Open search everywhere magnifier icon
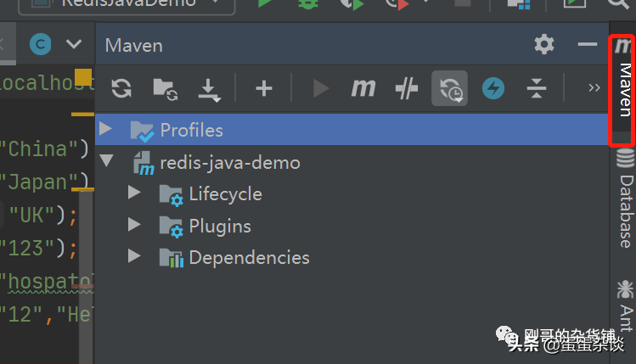Screen dimensions: 636x364 [618, 4]
